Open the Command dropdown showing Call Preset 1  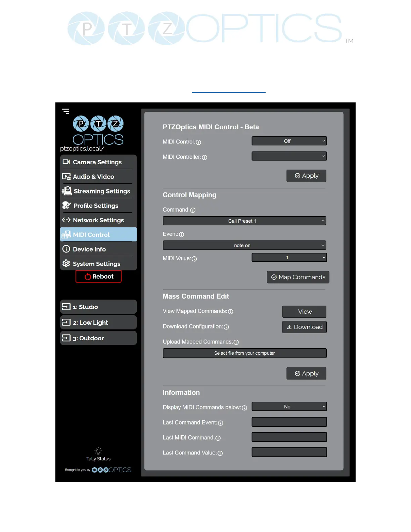coord(244,221)
